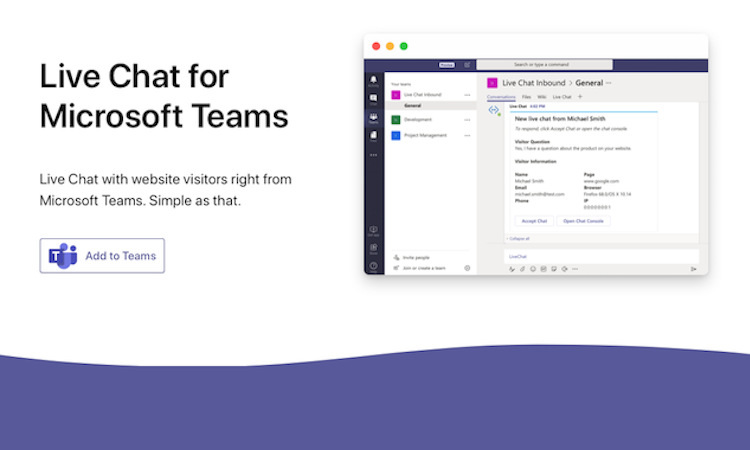Open more options for Project Management team

click(467, 135)
